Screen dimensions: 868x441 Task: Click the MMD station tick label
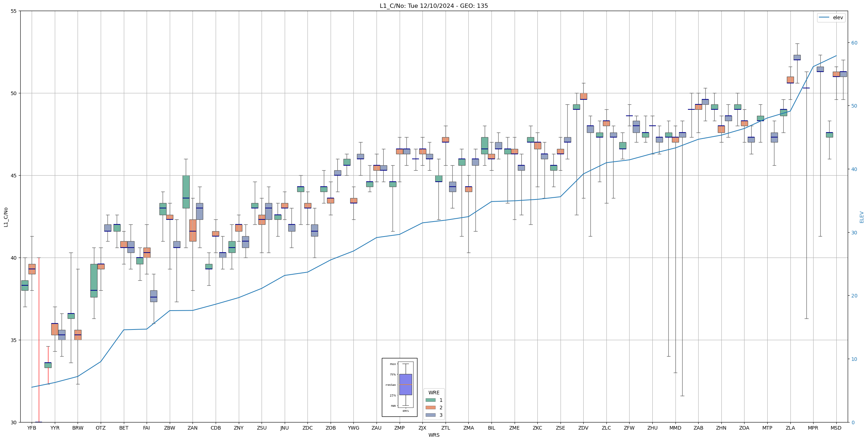coord(675,428)
